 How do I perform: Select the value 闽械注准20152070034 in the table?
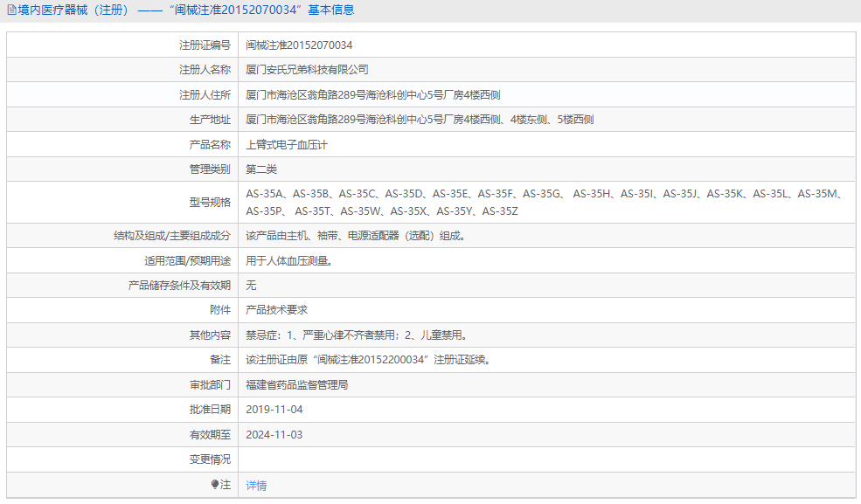point(299,45)
